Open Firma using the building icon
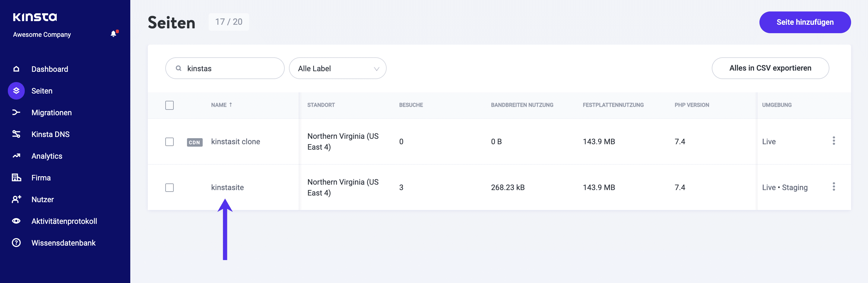868x283 pixels. pos(16,177)
